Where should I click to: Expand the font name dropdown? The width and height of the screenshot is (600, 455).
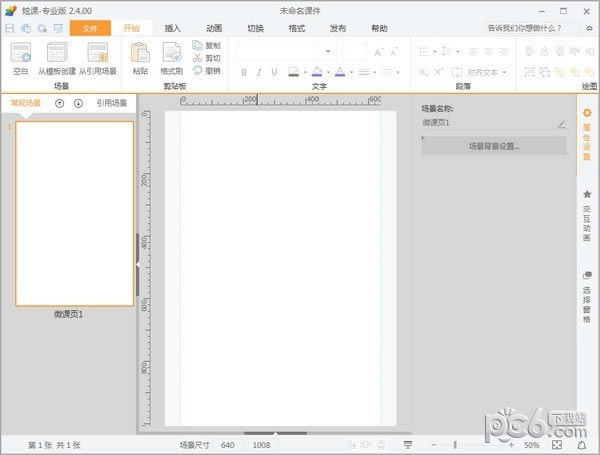pos(328,51)
